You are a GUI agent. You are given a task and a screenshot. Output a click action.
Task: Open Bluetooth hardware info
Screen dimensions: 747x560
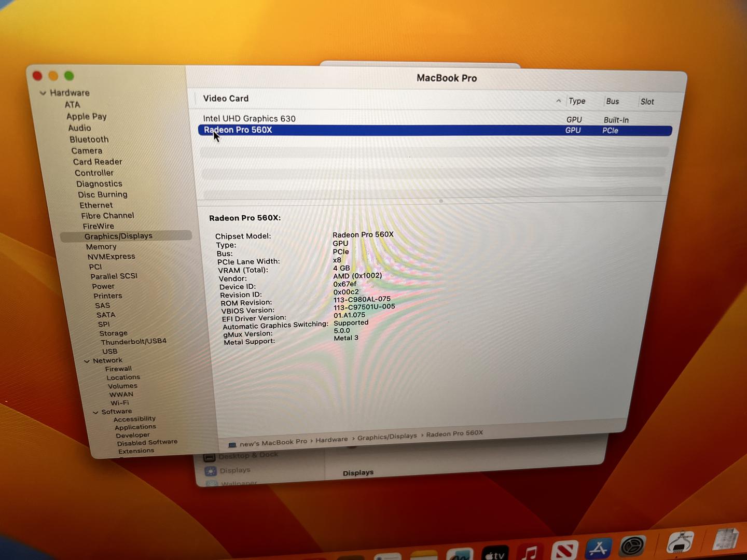[x=89, y=139]
